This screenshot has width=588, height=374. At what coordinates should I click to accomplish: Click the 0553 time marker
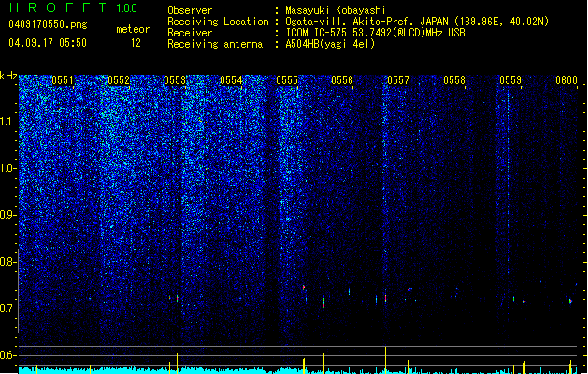[x=175, y=80]
